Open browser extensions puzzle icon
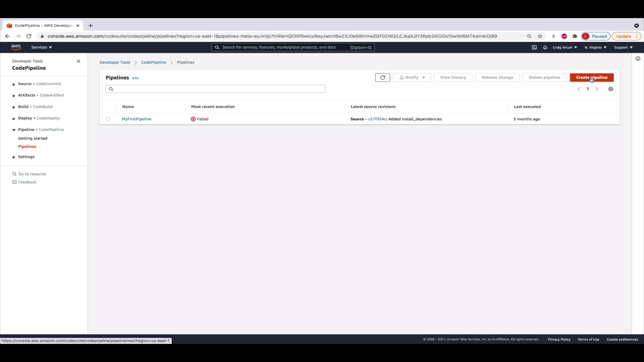644x362 pixels. 575,36
